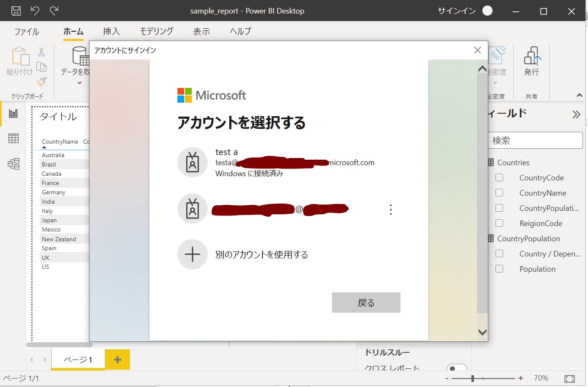Click the zoom out minus button
588x387 pixels.
point(447,379)
